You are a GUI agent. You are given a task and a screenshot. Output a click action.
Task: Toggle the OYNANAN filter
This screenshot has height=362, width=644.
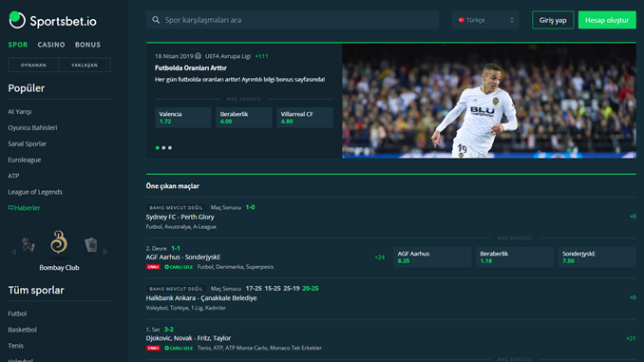point(33,65)
